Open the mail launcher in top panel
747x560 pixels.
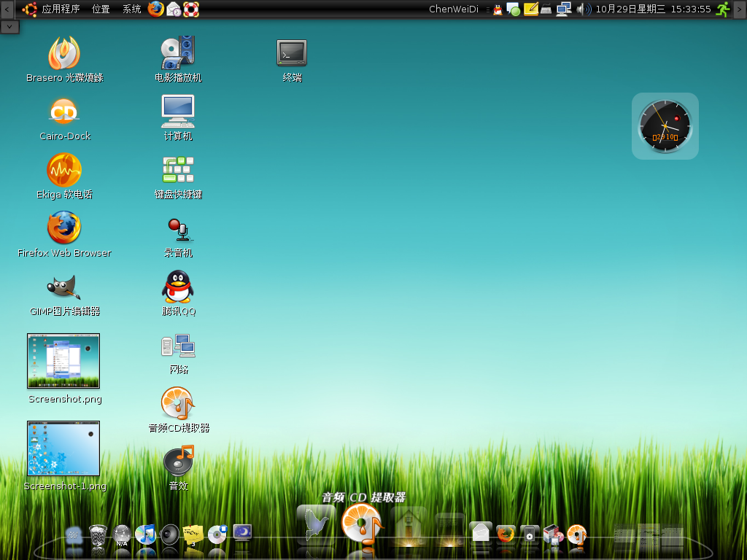[174, 9]
